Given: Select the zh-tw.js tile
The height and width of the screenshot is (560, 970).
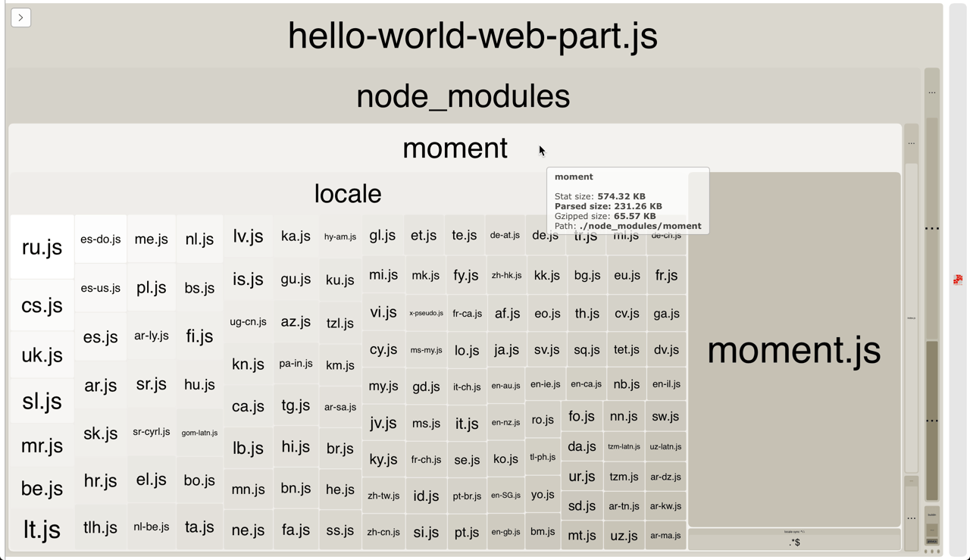Looking at the screenshot, I should coord(383,496).
